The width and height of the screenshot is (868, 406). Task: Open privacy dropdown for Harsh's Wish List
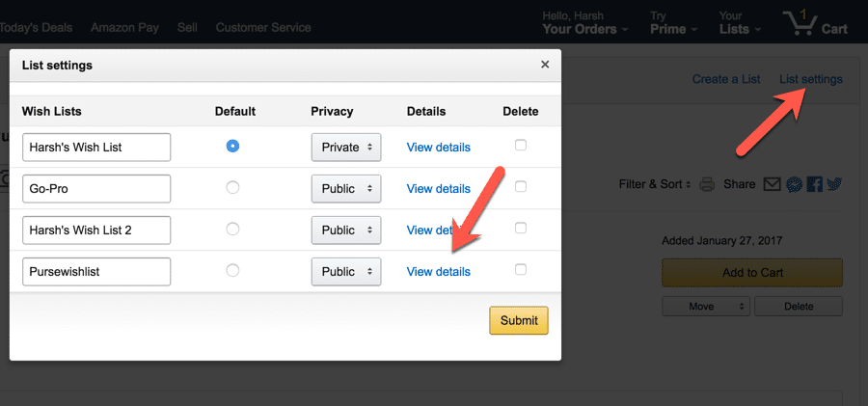pos(346,148)
